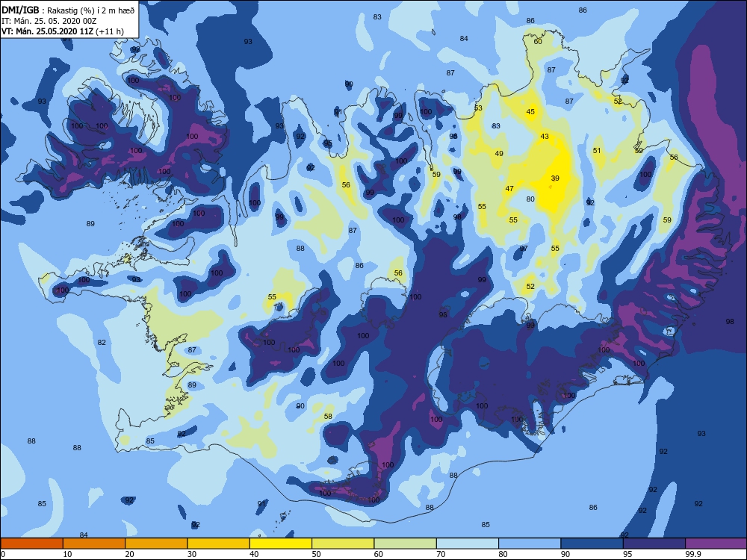Click the DMI/IGB Rakastig title line
This screenshot has height=560, width=747.
click(x=69, y=10)
